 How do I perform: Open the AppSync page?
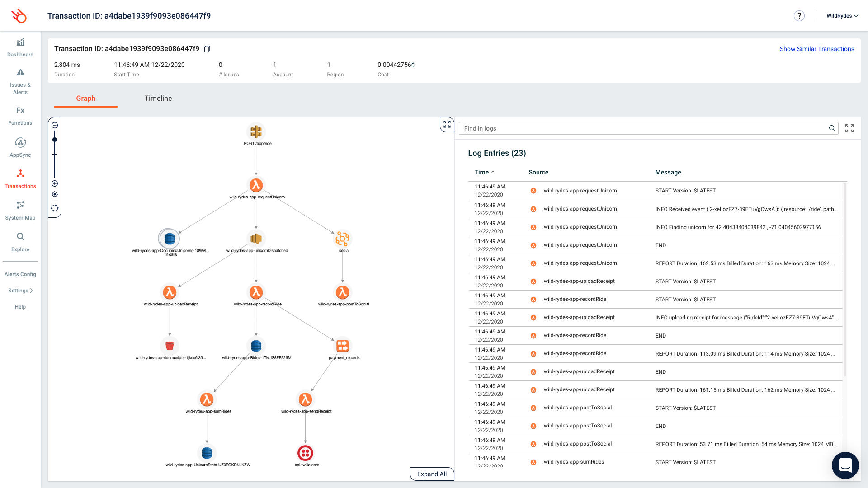(20, 148)
